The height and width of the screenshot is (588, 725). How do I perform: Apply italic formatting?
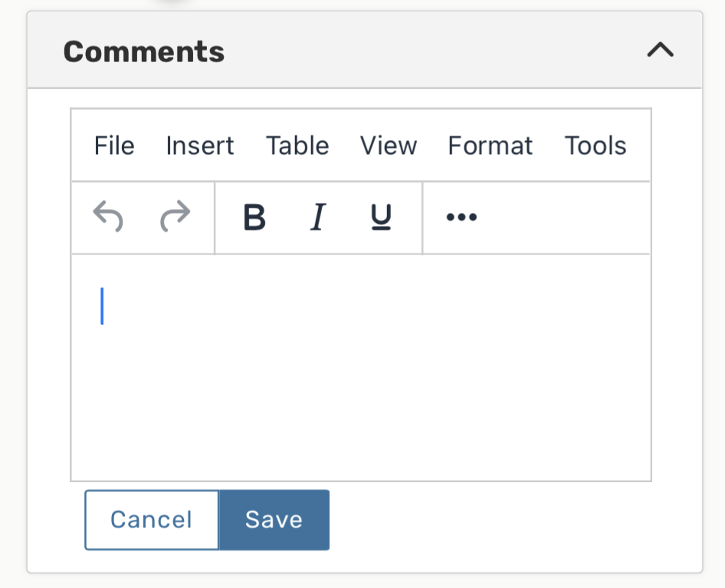[x=317, y=218]
